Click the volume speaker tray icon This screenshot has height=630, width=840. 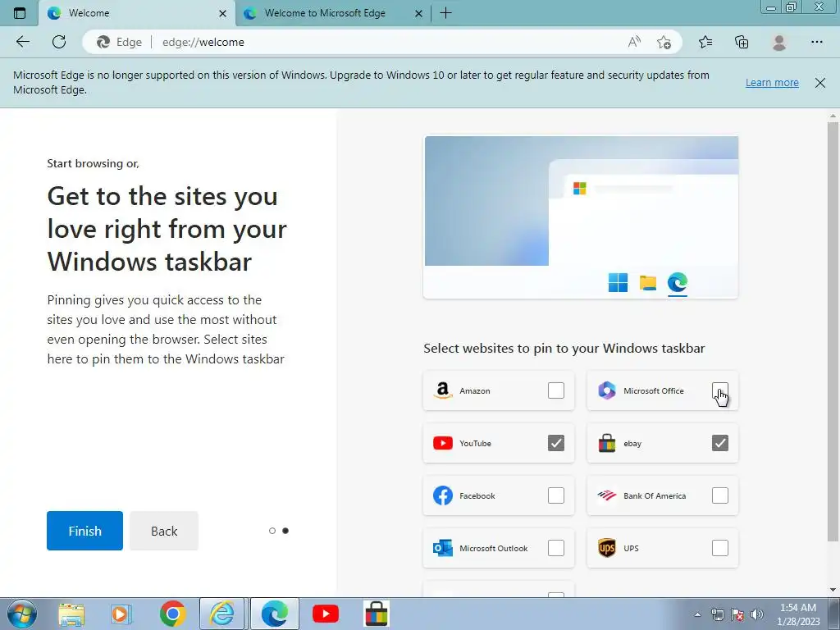pos(757,614)
